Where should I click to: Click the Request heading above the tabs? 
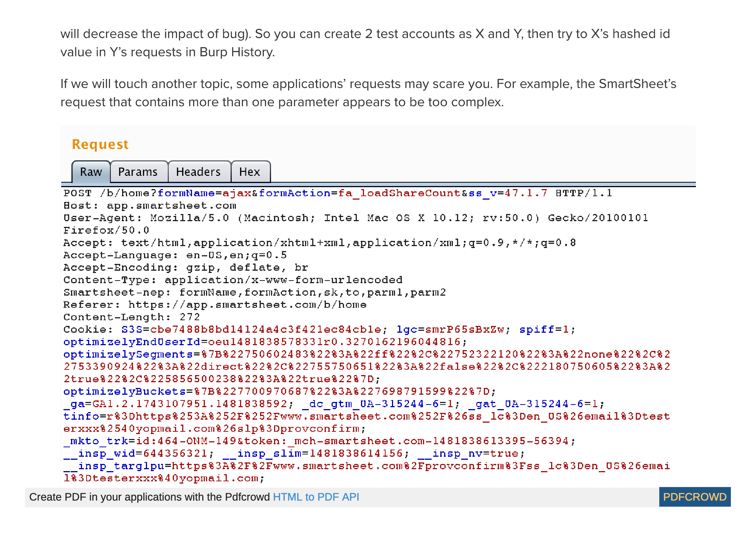[x=100, y=144]
